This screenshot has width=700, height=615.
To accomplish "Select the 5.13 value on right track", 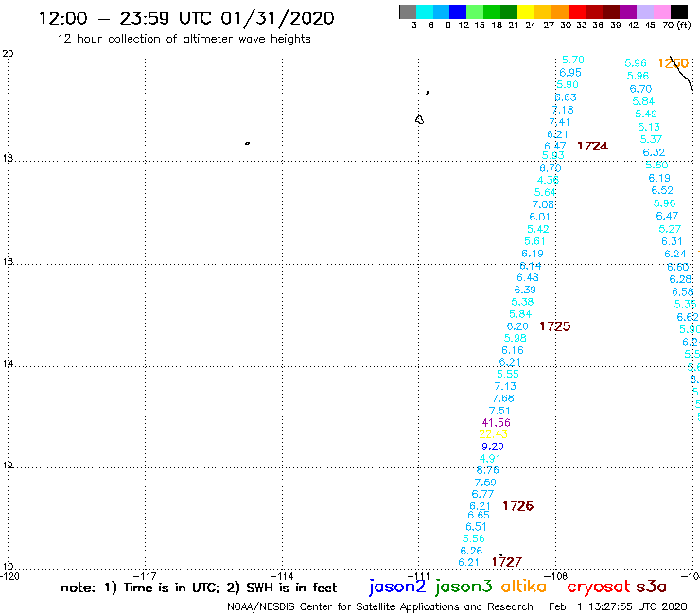I will pos(649,127).
